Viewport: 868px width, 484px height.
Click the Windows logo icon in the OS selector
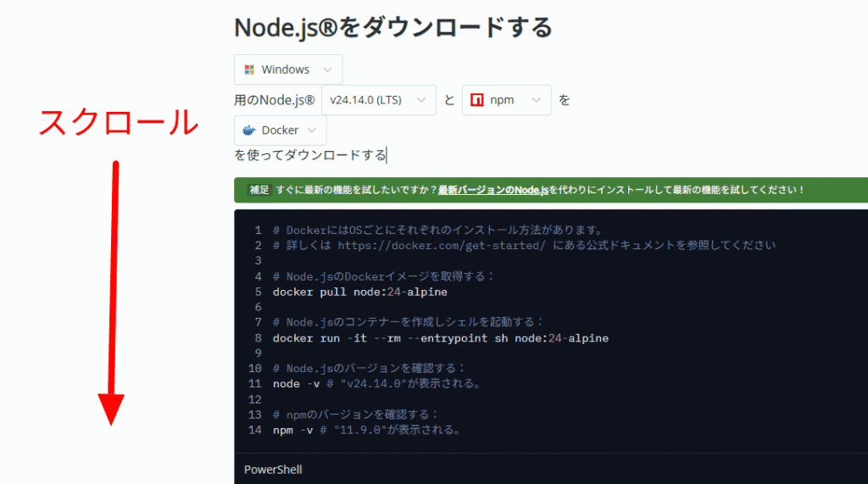point(249,70)
